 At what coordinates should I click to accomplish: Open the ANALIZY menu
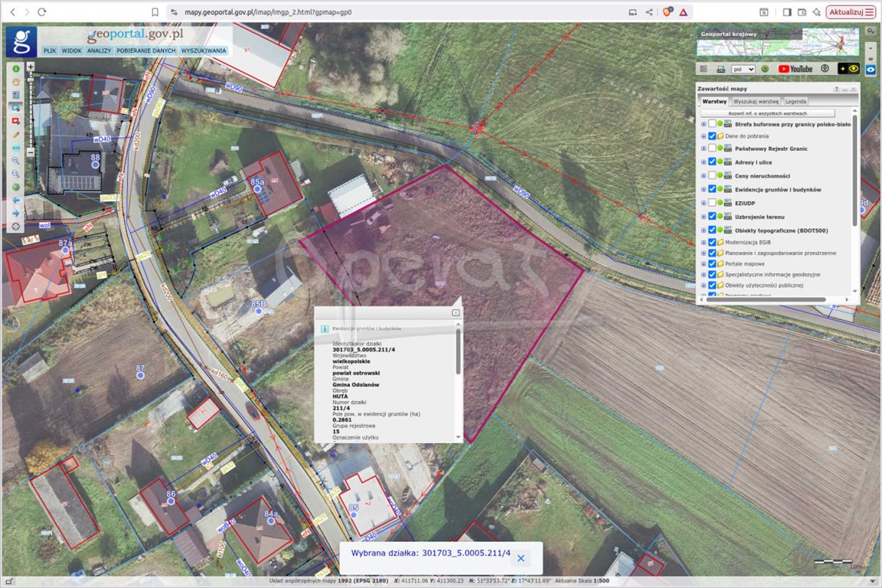(x=99, y=51)
